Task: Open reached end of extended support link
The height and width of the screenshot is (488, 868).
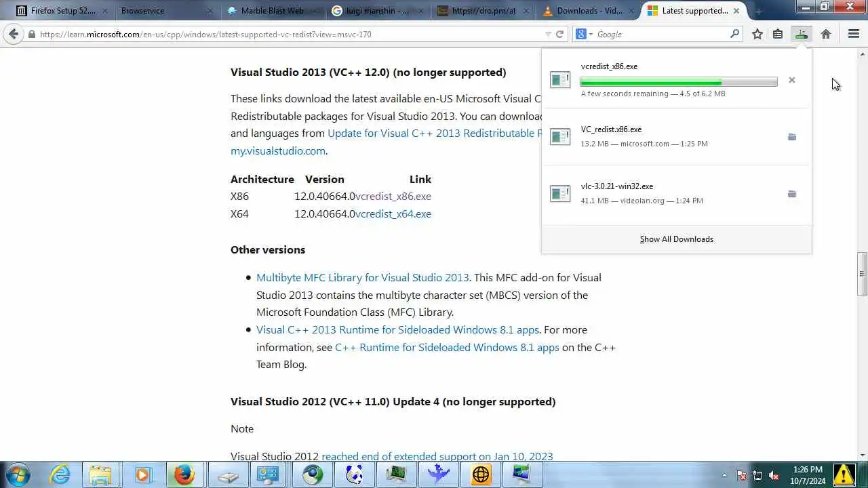Action: click(437, 456)
